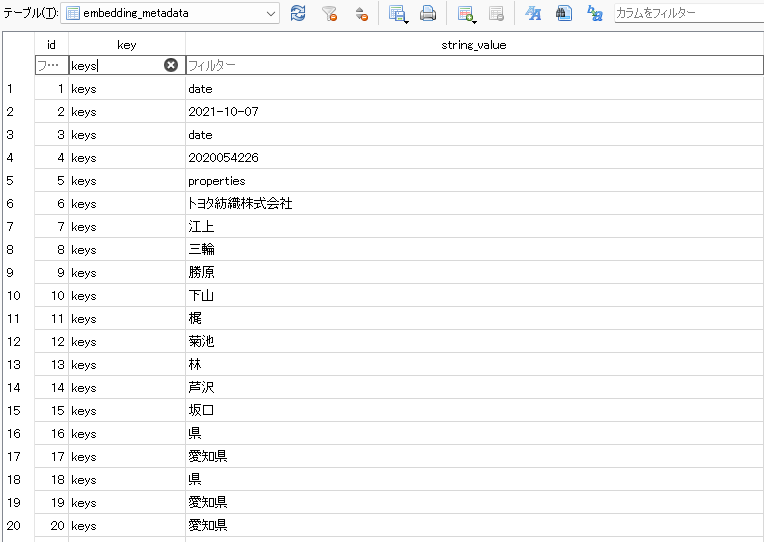Select the id cell with value 15

pyautogui.click(x=52, y=410)
